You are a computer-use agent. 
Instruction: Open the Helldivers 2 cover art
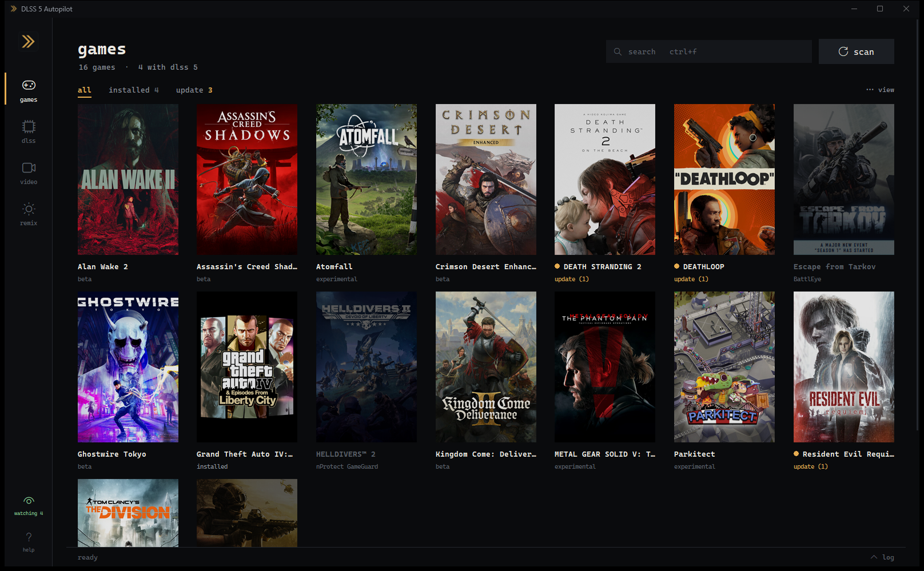pyautogui.click(x=367, y=367)
